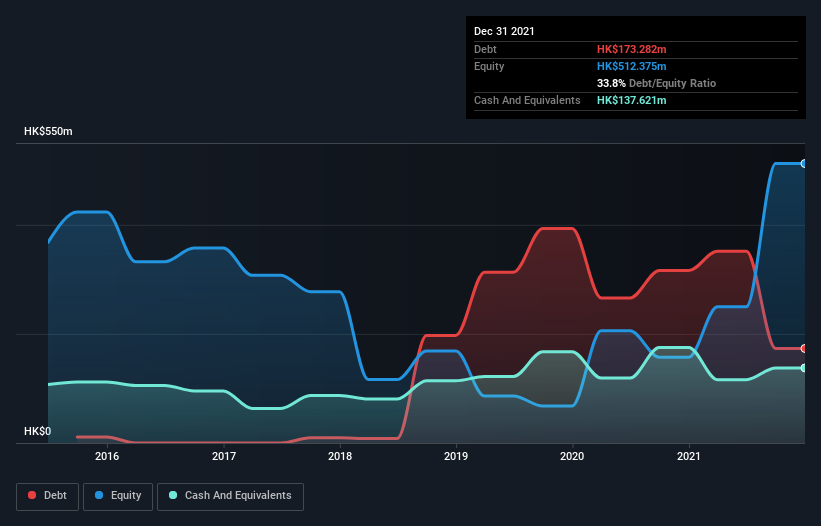Click the 2021 x-axis label
Viewport: 821px width, 526px height.
click(689, 456)
